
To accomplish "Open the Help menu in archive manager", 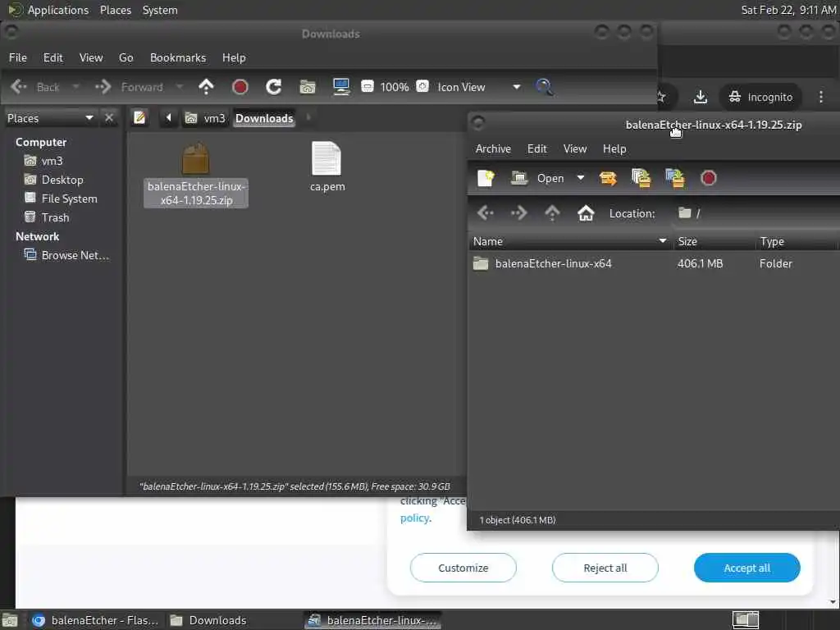I will [614, 148].
